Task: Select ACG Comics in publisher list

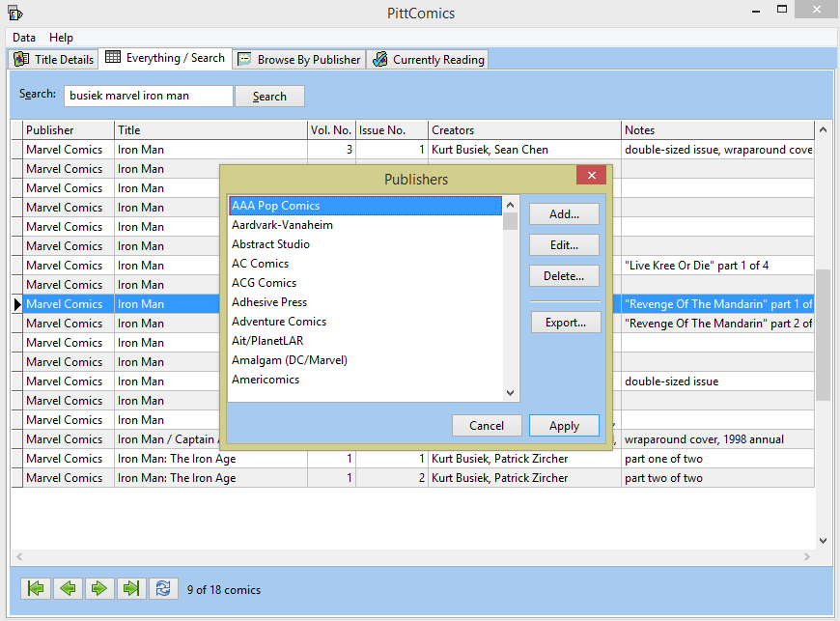Action: pyautogui.click(x=365, y=283)
